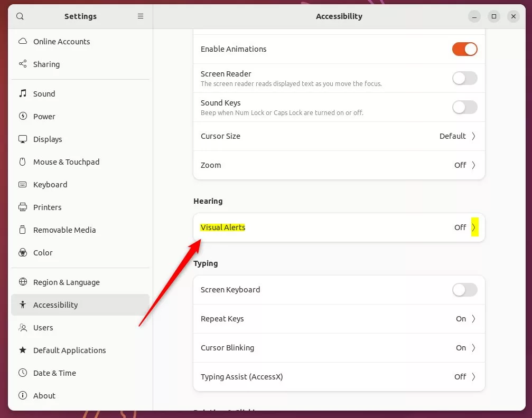Screen dimensions: 532x418
Task: Go to Sharing settings
Action: 80,64
